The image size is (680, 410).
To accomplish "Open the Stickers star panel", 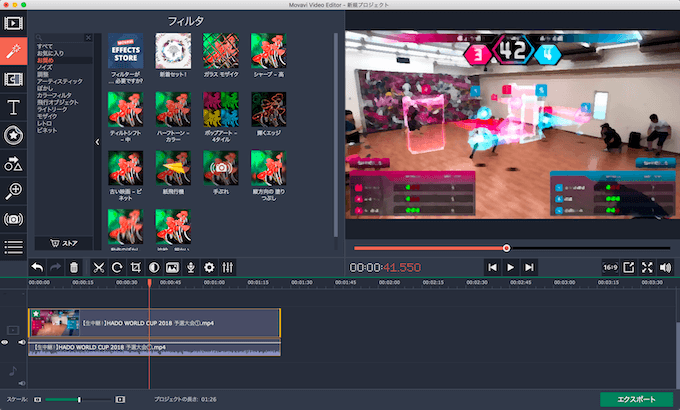I will [x=13, y=135].
